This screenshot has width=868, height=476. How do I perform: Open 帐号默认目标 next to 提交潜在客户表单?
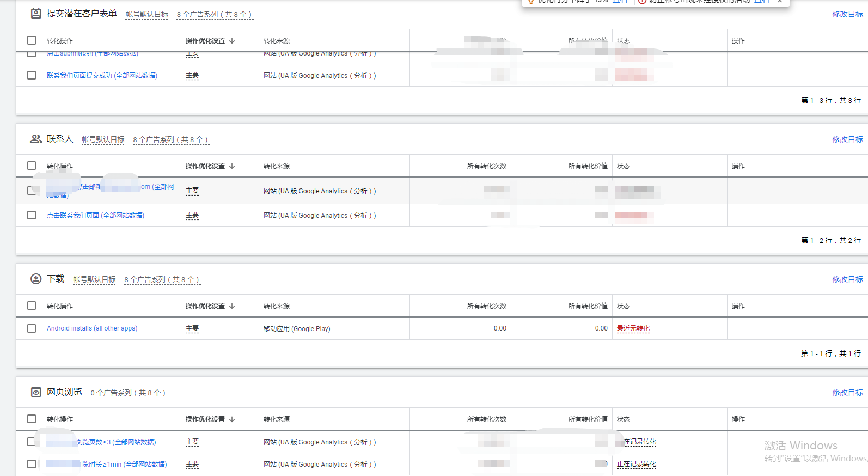tap(147, 15)
